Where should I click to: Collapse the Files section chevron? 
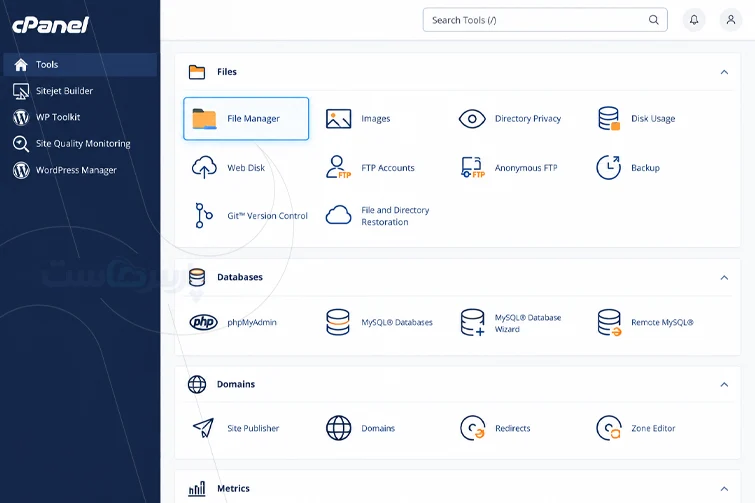724,72
